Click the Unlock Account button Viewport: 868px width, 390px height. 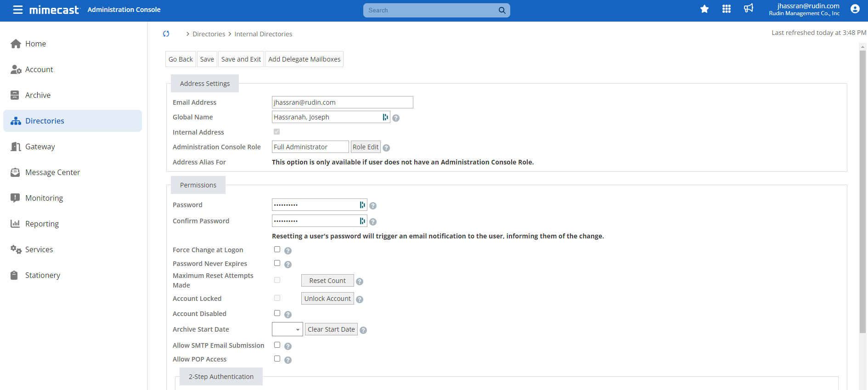(327, 299)
